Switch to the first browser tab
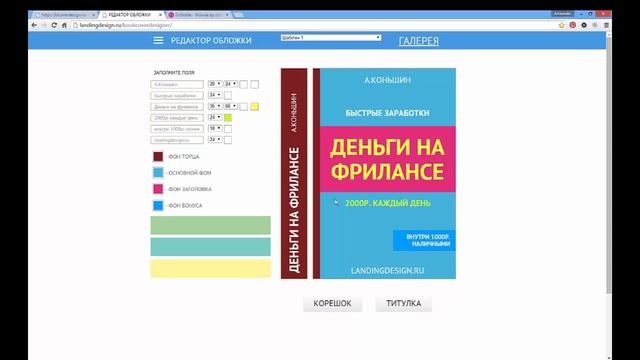Screen dimensions: 640x360 click(x=64, y=15)
